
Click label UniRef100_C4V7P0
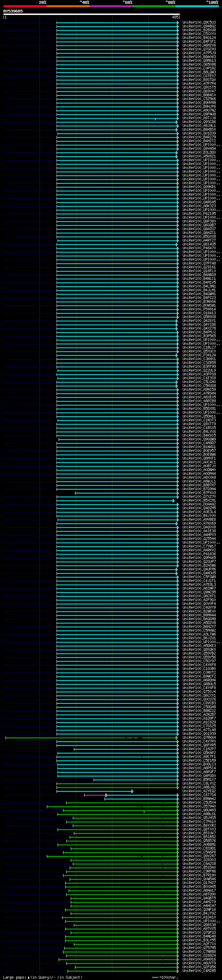point(199,741)
